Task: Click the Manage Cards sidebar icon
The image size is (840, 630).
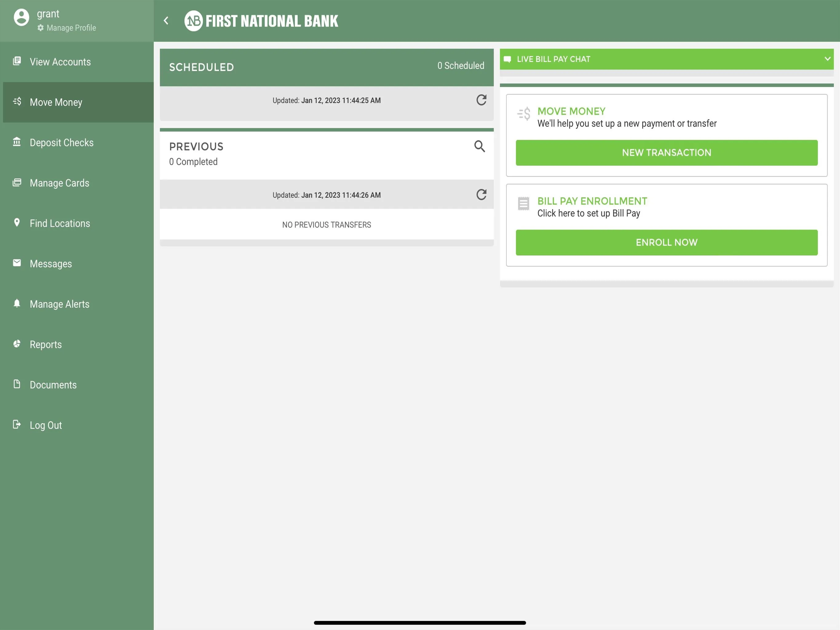Action: (x=17, y=183)
